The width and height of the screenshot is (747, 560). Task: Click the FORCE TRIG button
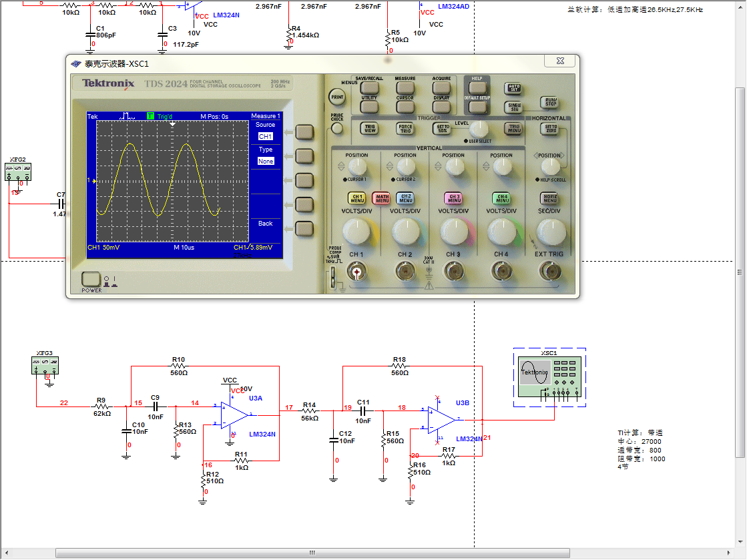(x=405, y=128)
